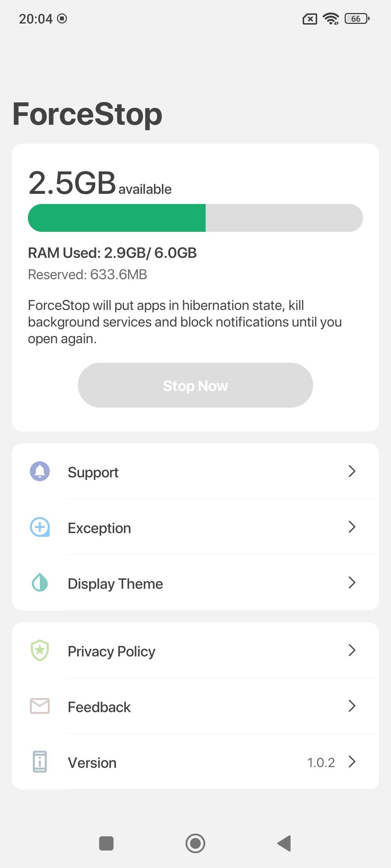The width and height of the screenshot is (391, 868).
Task: Select the Version menu item label
Action: point(92,763)
